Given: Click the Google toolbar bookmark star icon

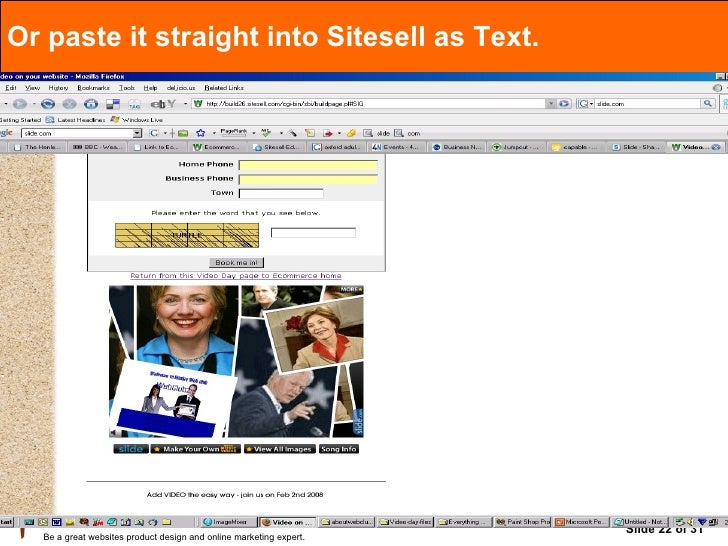Looking at the screenshot, I should pos(200,133).
